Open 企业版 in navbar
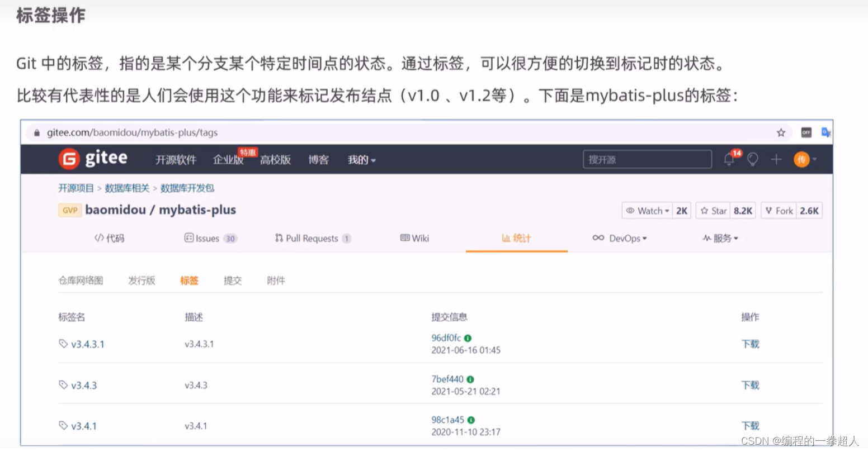The image size is (868, 452). pos(228,160)
